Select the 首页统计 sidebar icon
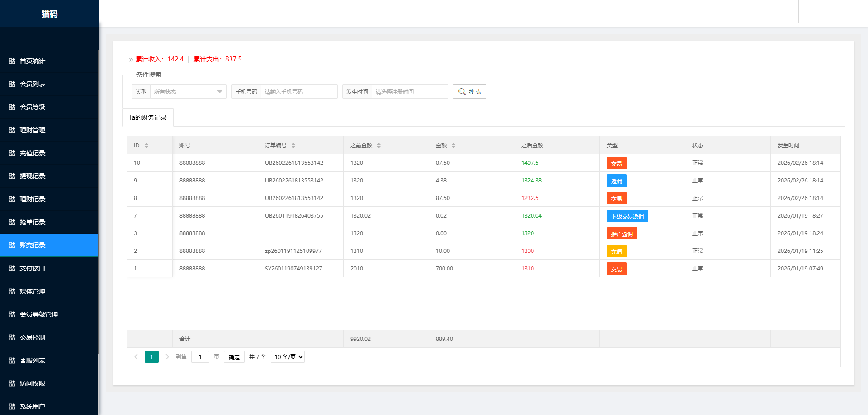 [12, 61]
